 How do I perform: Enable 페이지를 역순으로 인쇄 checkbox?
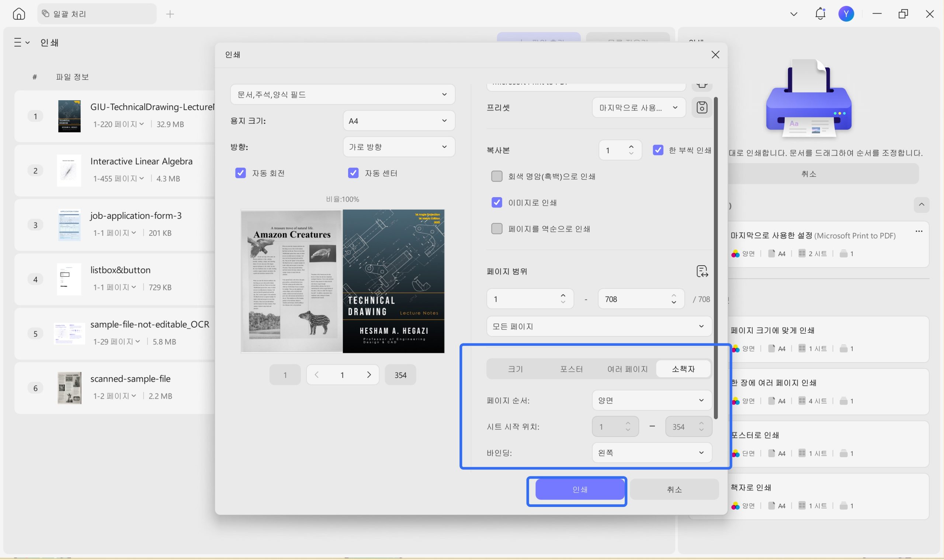(497, 229)
